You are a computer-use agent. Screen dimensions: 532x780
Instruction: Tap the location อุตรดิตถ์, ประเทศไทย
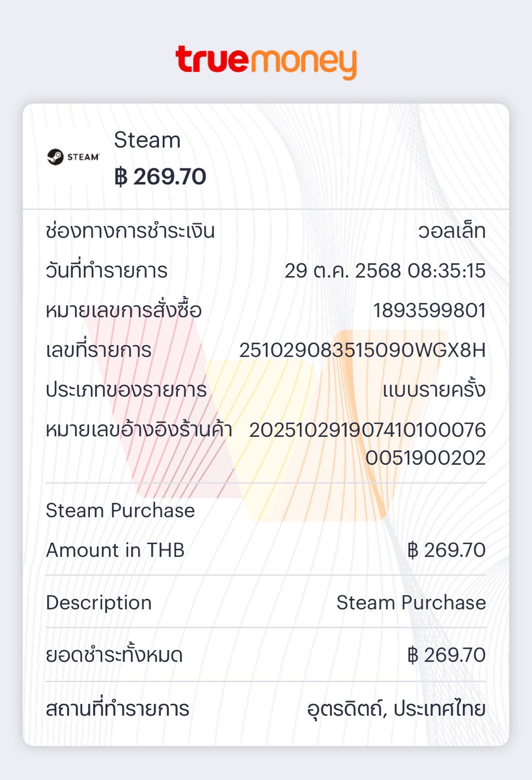tap(396, 709)
